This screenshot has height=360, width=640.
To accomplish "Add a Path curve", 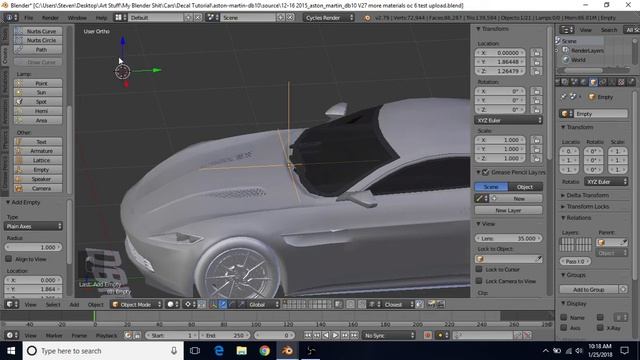I will pos(38,50).
